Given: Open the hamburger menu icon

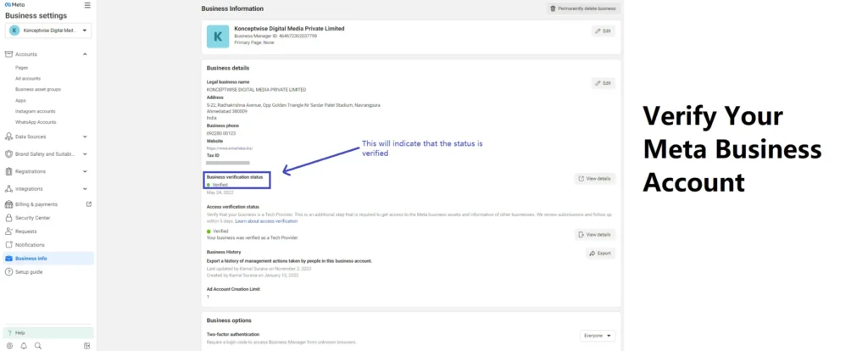Looking at the screenshot, I should click(x=87, y=5).
